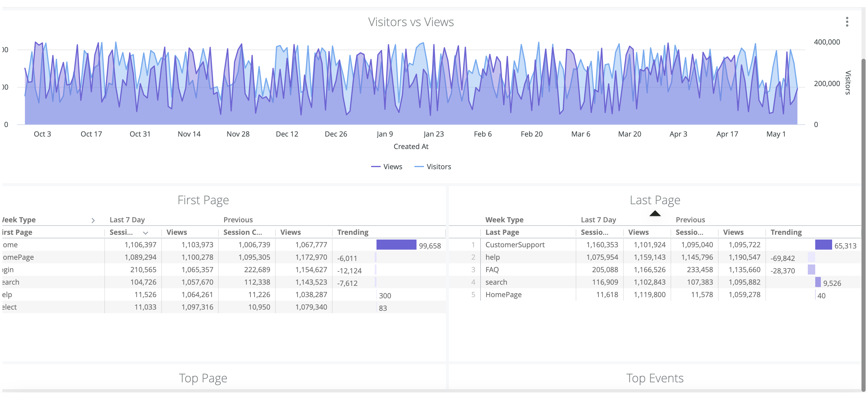Click the 65,313 trending bar

tap(823, 245)
